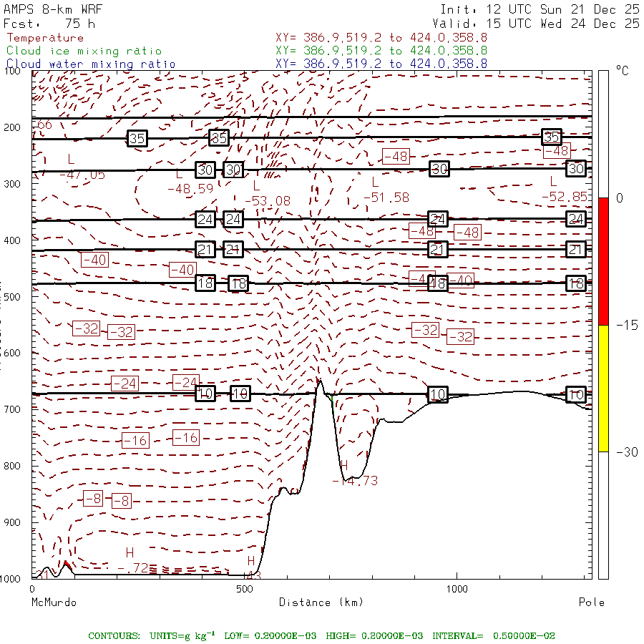
Task: Click the colorbar '-15' tick label
Action: click(x=627, y=326)
